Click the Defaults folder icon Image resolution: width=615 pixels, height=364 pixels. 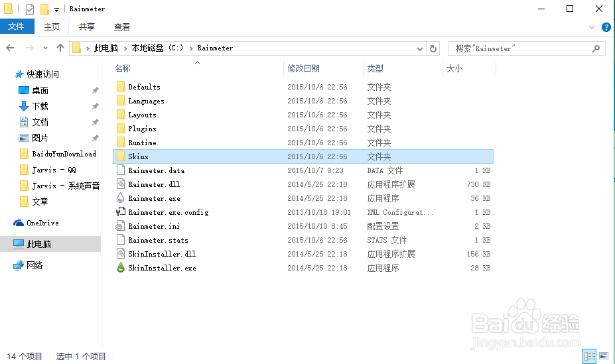coord(121,87)
